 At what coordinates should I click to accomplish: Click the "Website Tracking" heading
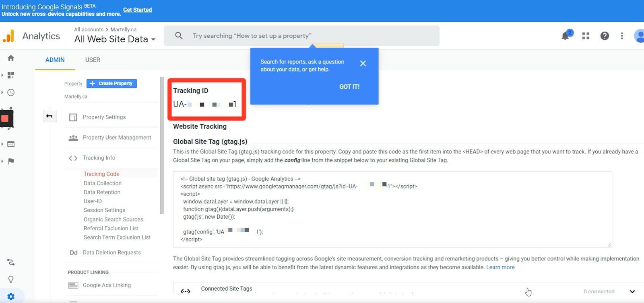point(200,127)
